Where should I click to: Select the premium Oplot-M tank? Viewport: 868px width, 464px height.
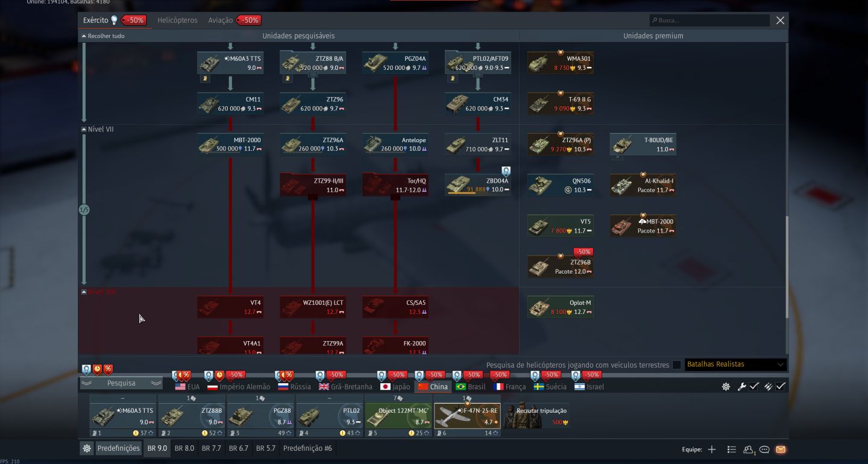pyautogui.click(x=560, y=307)
